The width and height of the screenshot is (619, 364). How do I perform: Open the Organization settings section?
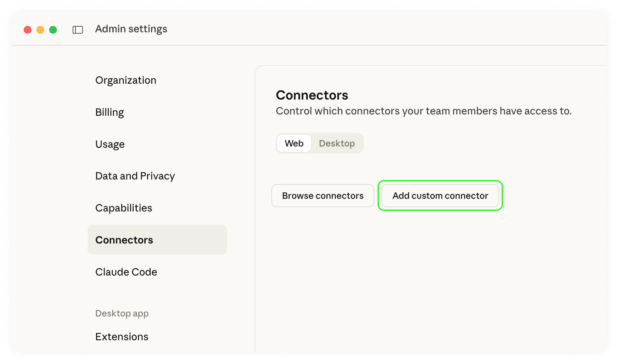point(126,80)
